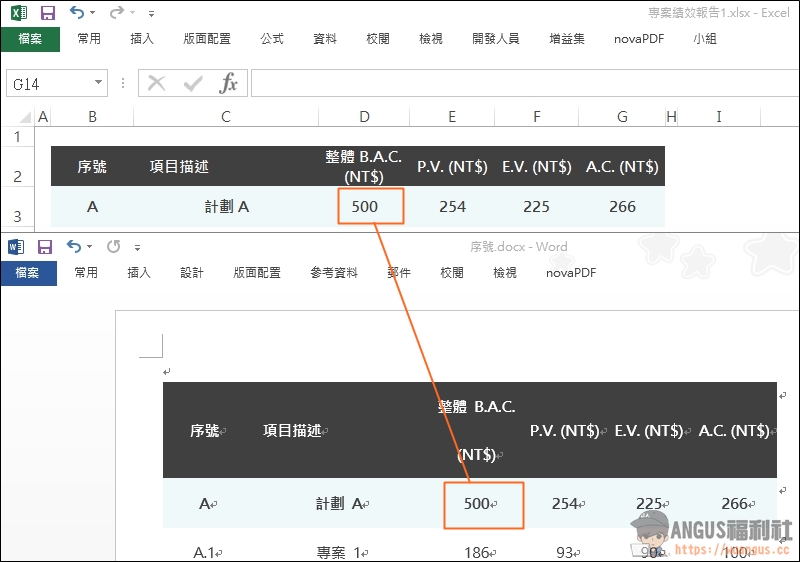
Task: Click the Redo arrow in Excel toolbar
Action: point(116,14)
